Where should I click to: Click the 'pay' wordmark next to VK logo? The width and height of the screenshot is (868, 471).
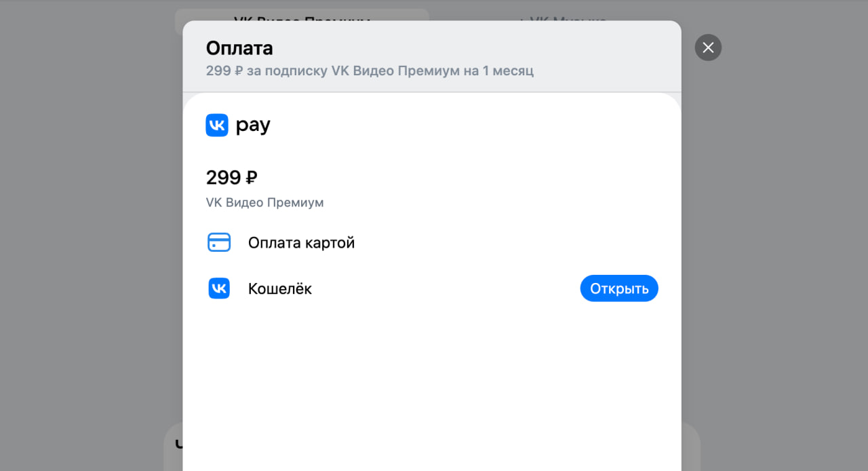253,126
